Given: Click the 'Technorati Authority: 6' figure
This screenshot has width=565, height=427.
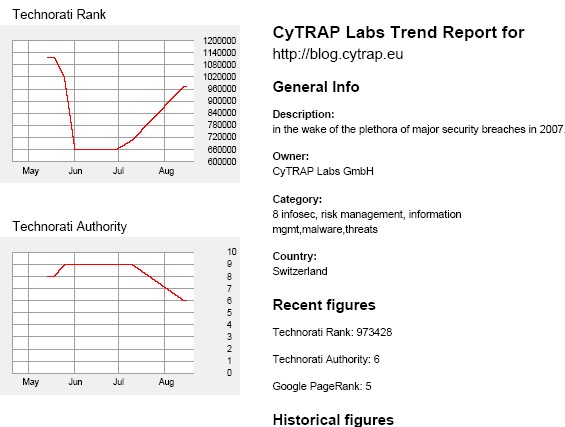Looking at the screenshot, I should coord(326,359).
